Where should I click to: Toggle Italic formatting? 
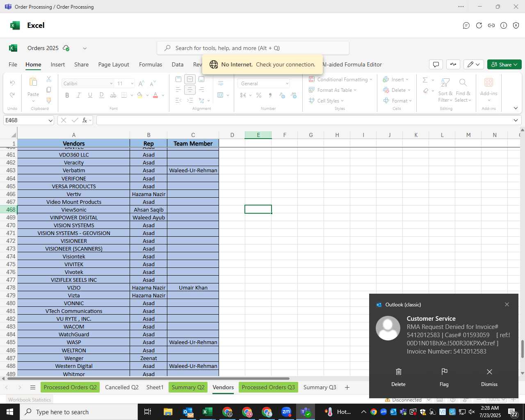coord(79,95)
